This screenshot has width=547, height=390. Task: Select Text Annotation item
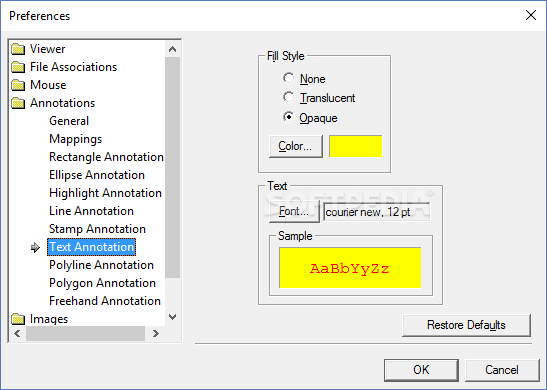[x=91, y=247]
